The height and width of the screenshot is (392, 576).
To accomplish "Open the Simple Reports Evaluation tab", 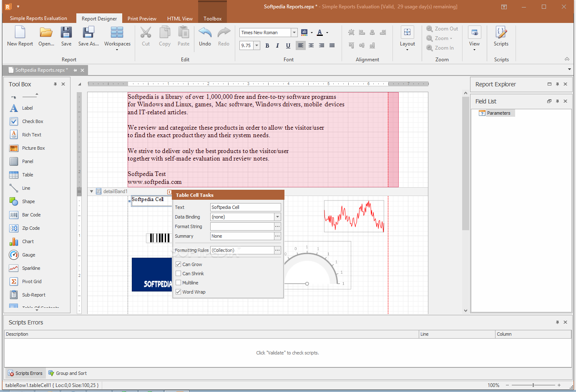I will point(38,18).
